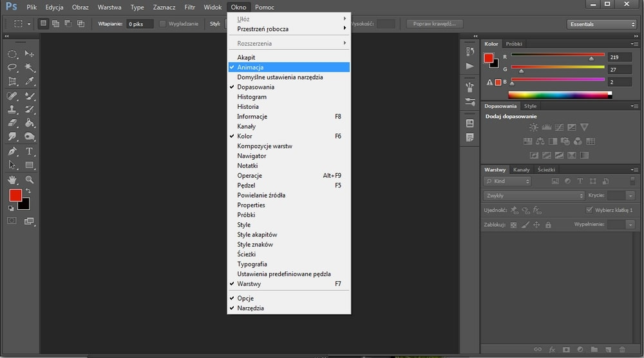Click the R channel slider
Viewport: 644px width, 358px height.
tap(558, 56)
